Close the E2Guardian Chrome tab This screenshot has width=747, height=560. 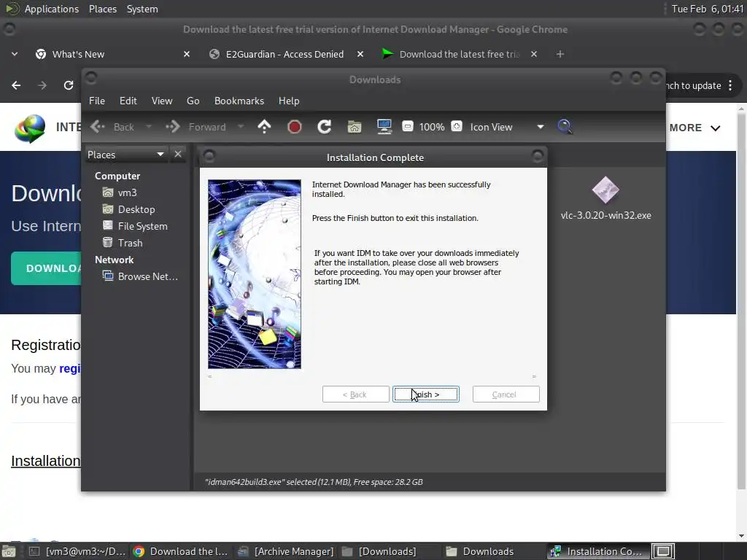(x=360, y=54)
